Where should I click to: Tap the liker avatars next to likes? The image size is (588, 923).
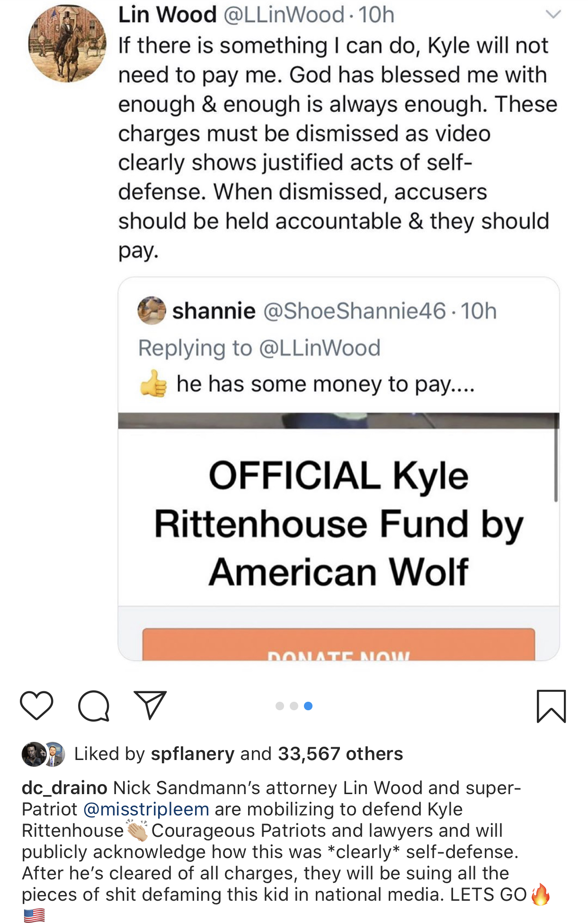tap(43, 753)
